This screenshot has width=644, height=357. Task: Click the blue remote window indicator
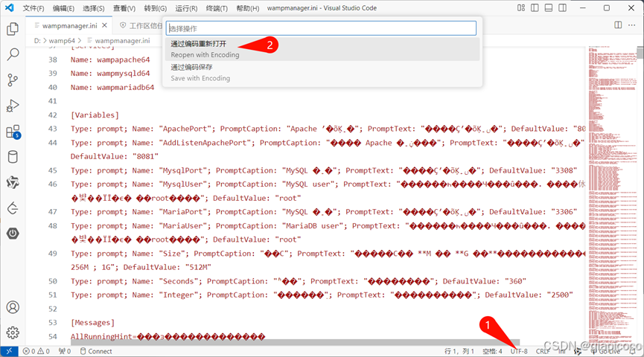[9, 351]
